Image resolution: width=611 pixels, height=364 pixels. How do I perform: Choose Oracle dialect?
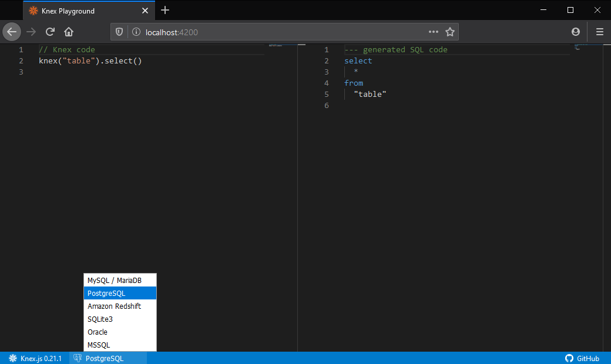pos(120,332)
